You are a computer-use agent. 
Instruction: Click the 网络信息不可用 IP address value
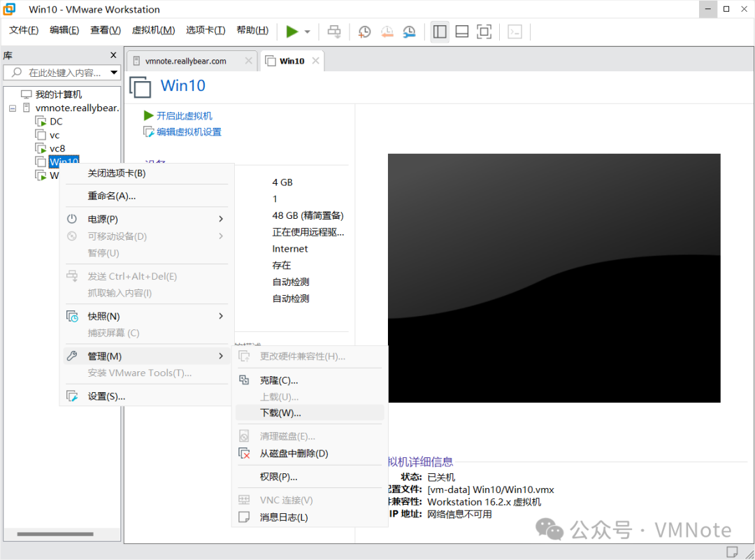click(459, 515)
